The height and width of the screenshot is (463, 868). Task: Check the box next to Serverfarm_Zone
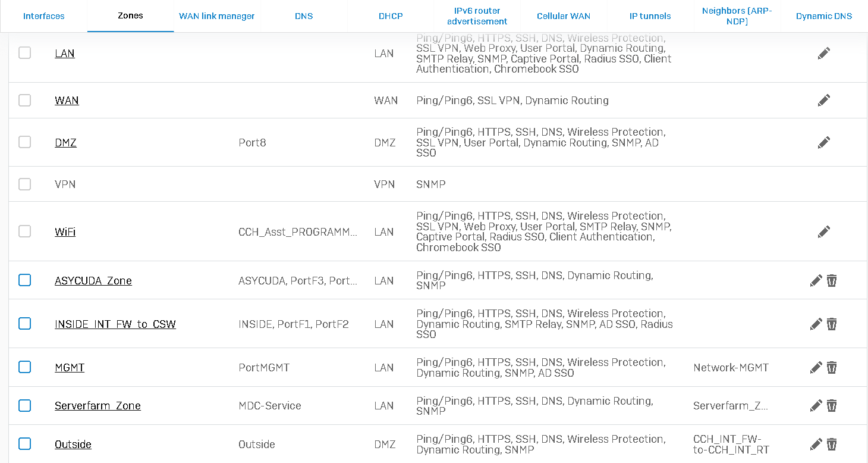coord(24,405)
